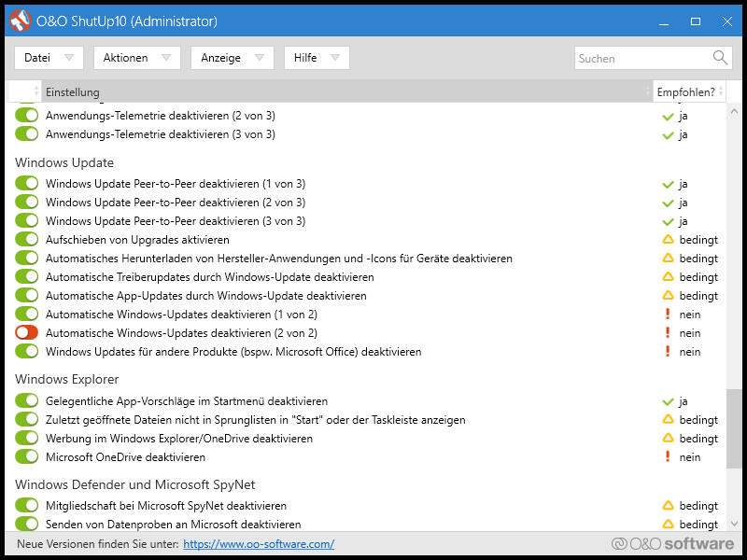The width and height of the screenshot is (747, 560).
Task: Click the magnifier icon in the search box
Action: [x=720, y=58]
